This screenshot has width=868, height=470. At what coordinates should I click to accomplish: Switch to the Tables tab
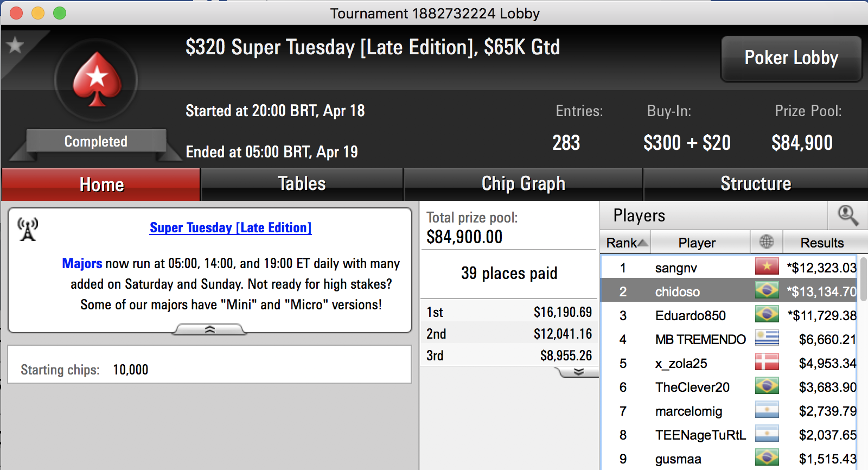[x=302, y=184]
